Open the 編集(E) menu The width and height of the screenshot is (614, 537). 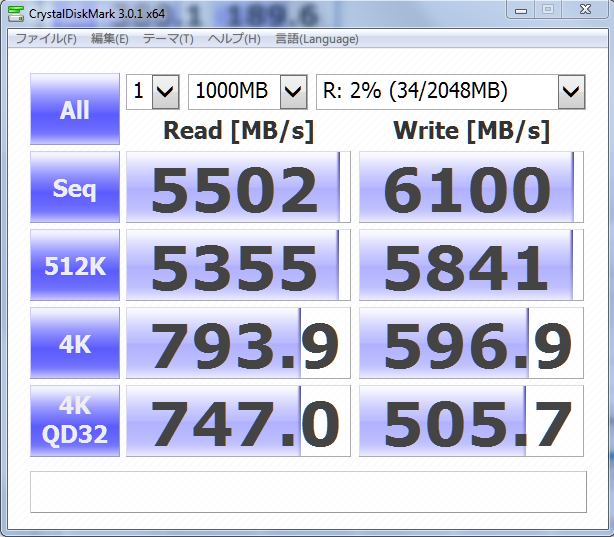click(109, 39)
